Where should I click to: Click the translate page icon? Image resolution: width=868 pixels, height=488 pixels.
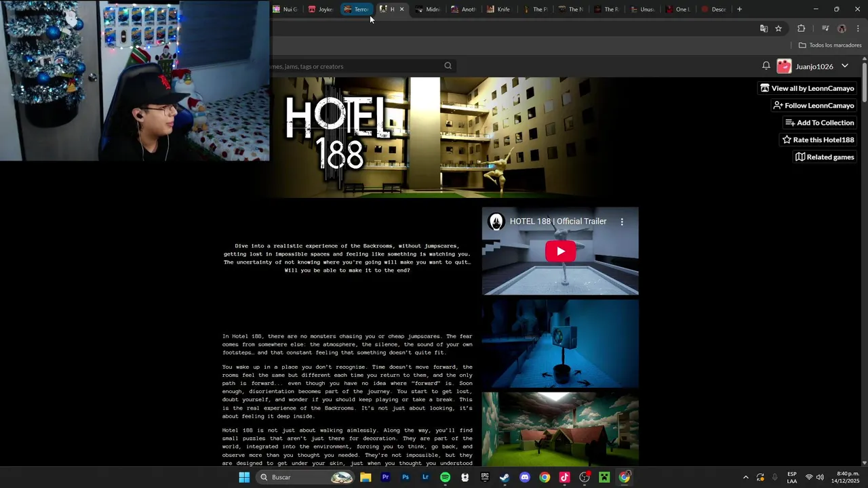click(x=764, y=28)
